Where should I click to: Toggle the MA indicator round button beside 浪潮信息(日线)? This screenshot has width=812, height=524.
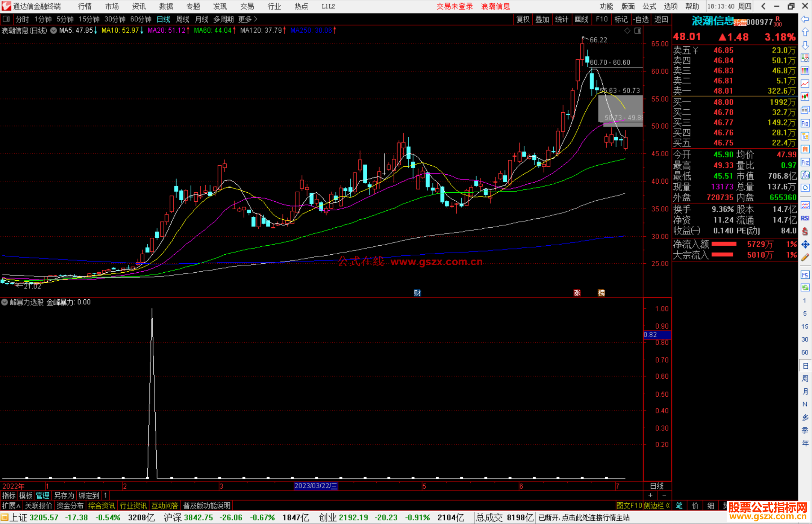(x=54, y=30)
